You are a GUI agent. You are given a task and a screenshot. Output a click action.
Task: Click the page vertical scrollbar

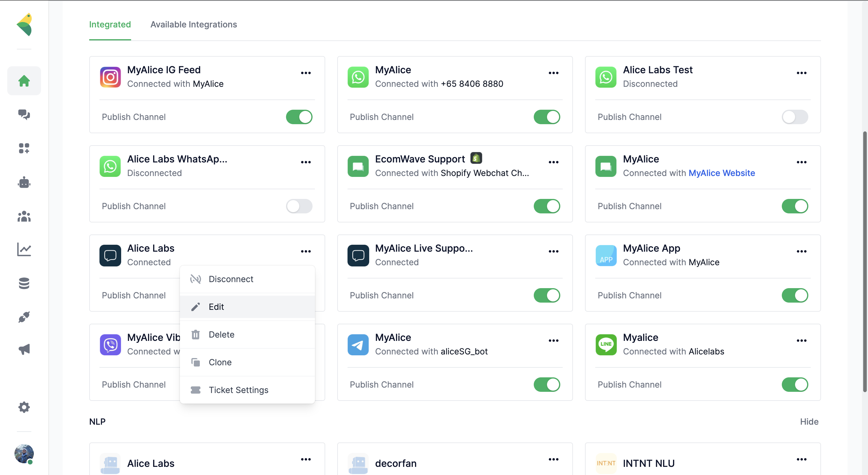click(x=865, y=261)
